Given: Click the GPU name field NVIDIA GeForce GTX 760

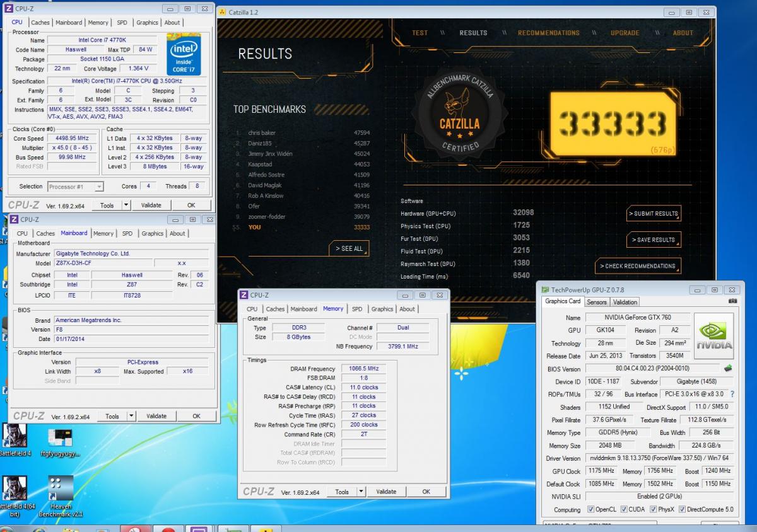Looking at the screenshot, I should 637,318.
